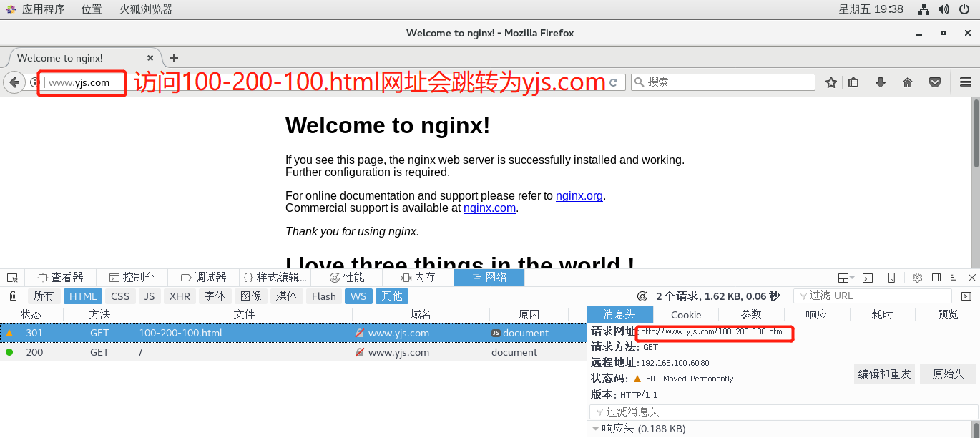
Task: Click the site info icon in URL bar
Action: [x=33, y=82]
